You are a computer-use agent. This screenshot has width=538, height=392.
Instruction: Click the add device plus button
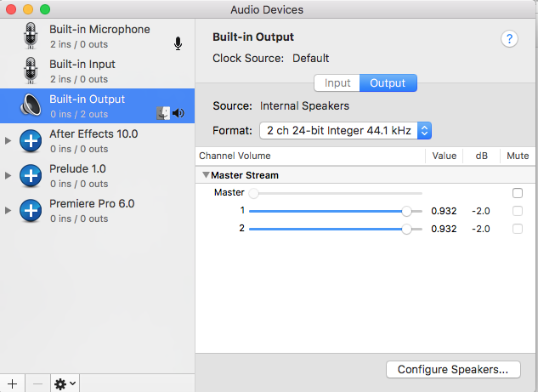(x=13, y=383)
